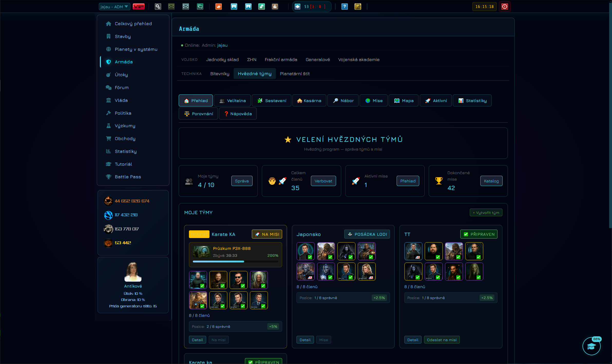Open the yellow notes icon in top bar
Screen dimensions: 612x364
[358, 7]
